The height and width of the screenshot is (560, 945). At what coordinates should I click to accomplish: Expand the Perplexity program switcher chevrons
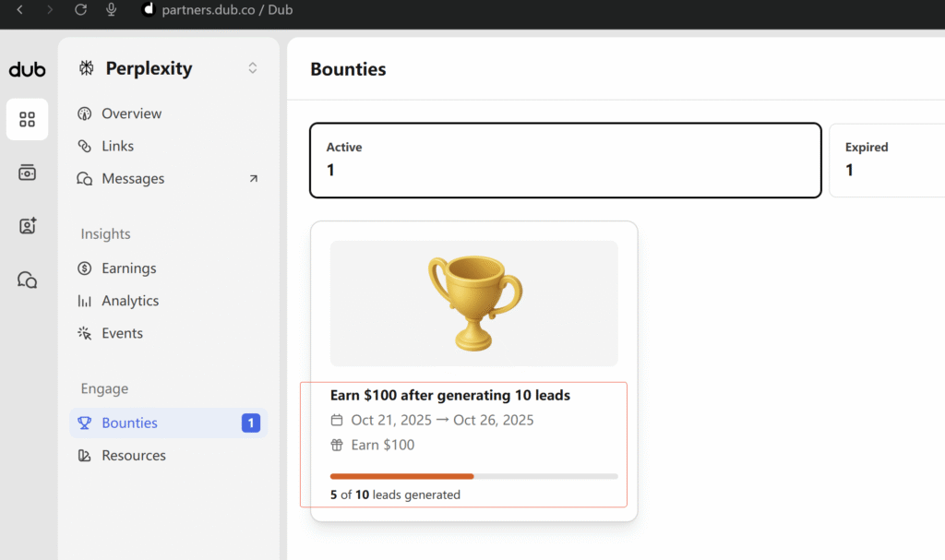(253, 68)
